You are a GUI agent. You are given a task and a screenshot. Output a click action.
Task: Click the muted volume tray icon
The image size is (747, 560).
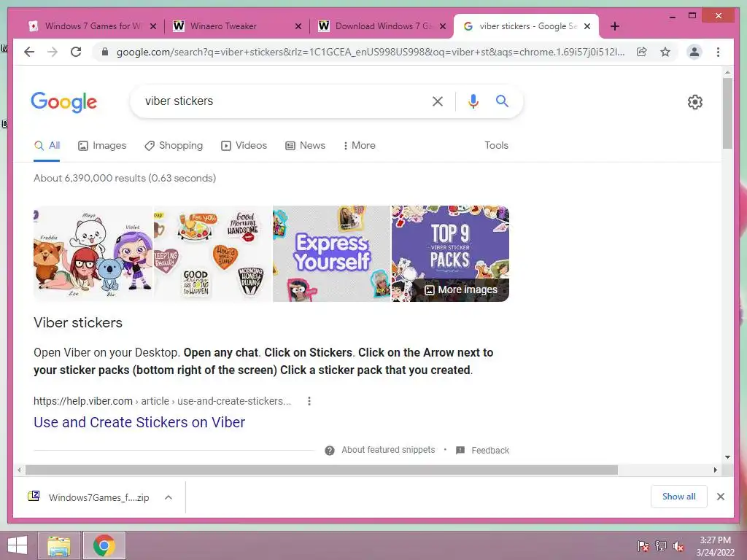(678, 546)
